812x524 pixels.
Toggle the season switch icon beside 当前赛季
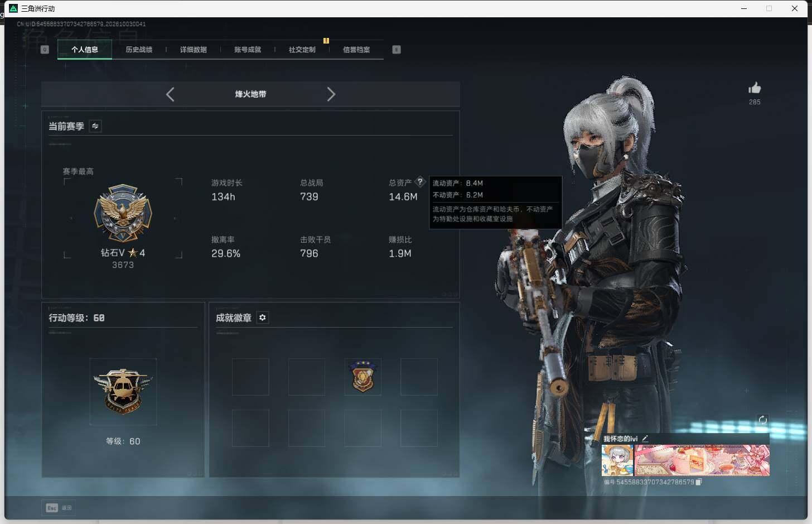(95, 126)
